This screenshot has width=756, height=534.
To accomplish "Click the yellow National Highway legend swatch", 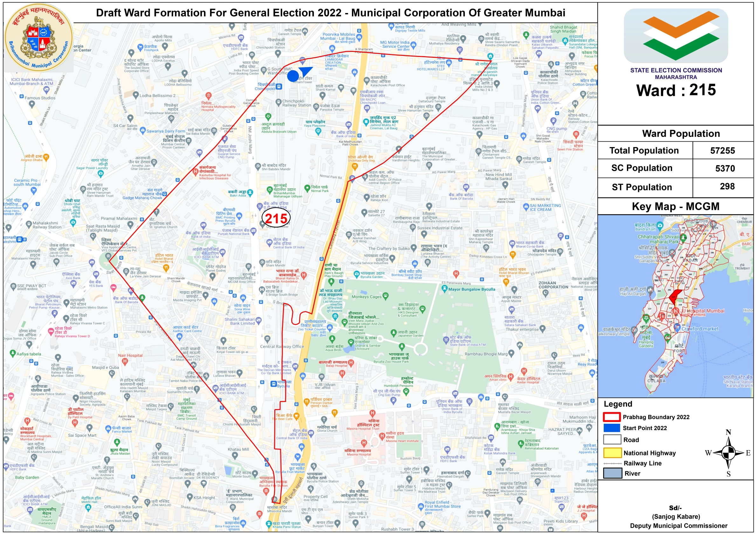I will click(612, 453).
